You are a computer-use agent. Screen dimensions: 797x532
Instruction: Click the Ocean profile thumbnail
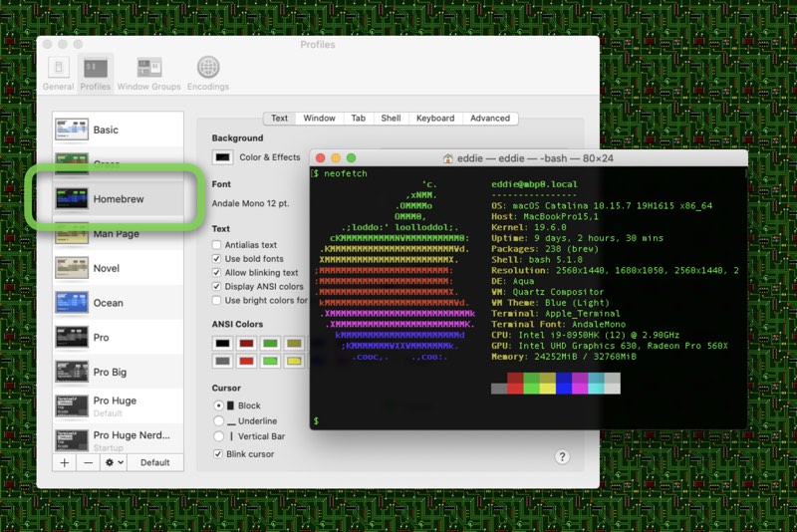click(72, 302)
